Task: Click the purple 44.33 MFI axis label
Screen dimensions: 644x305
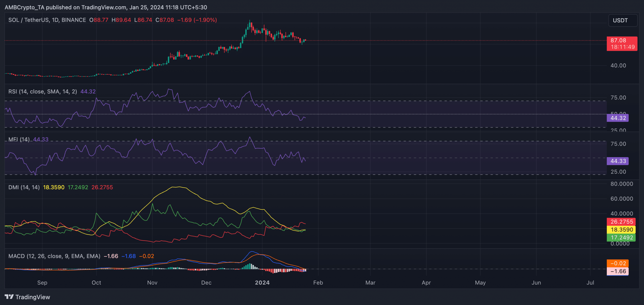Action: pos(618,161)
